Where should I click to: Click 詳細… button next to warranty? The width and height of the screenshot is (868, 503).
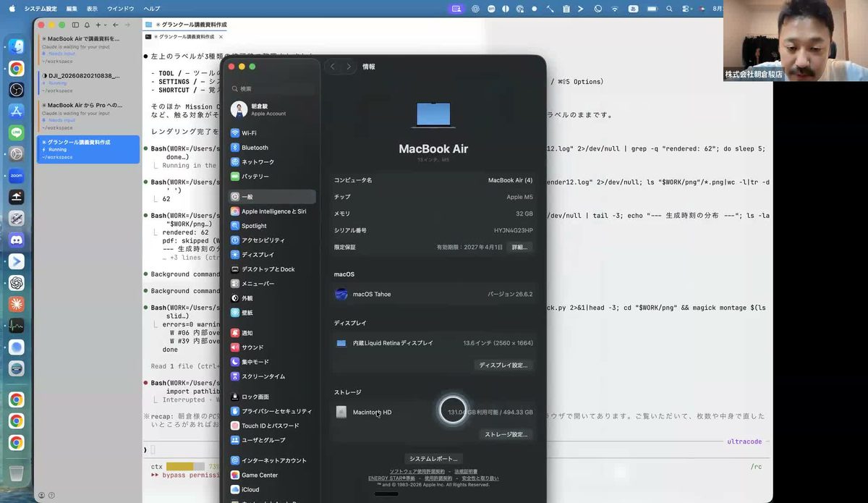click(520, 247)
